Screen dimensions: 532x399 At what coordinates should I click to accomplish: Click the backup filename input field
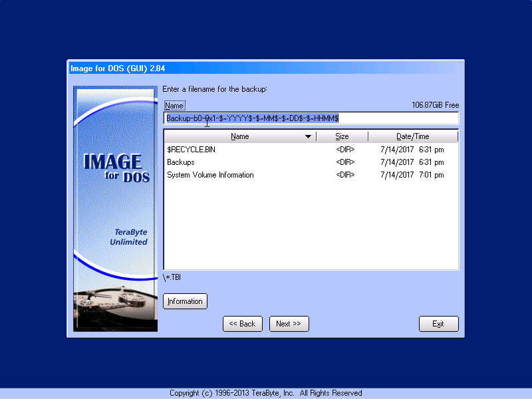tap(311, 118)
